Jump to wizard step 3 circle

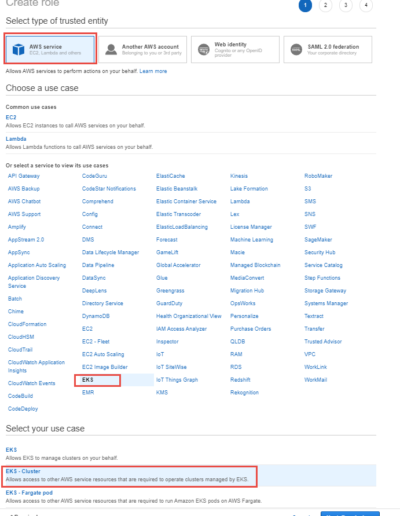pos(346,5)
